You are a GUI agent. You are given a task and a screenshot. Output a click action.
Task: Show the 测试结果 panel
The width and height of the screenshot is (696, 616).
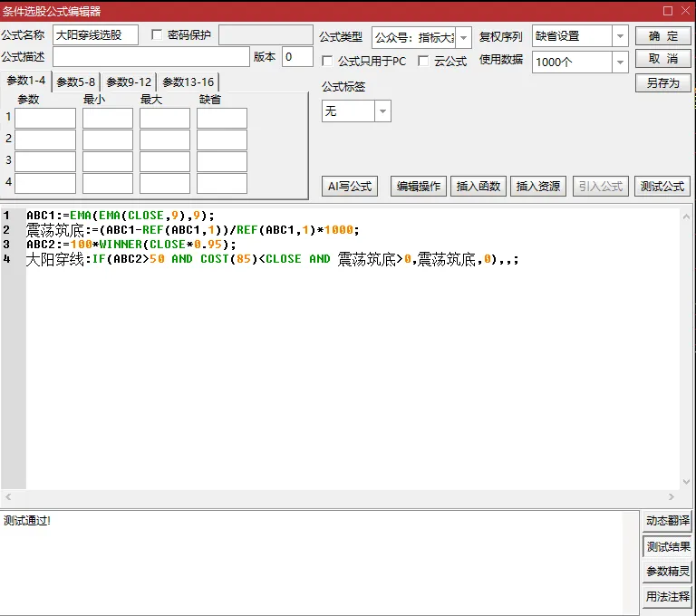pyautogui.click(x=667, y=546)
